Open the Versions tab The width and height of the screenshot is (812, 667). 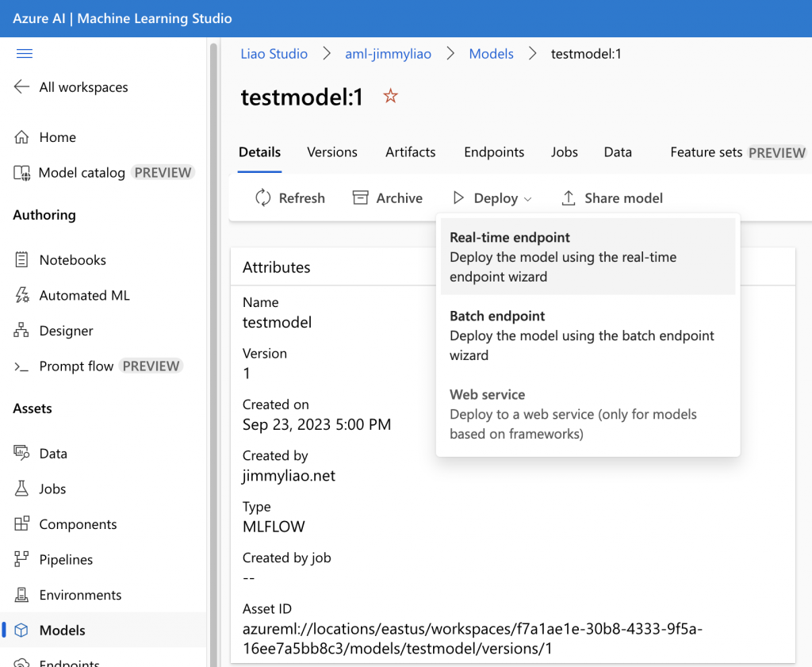332,152
